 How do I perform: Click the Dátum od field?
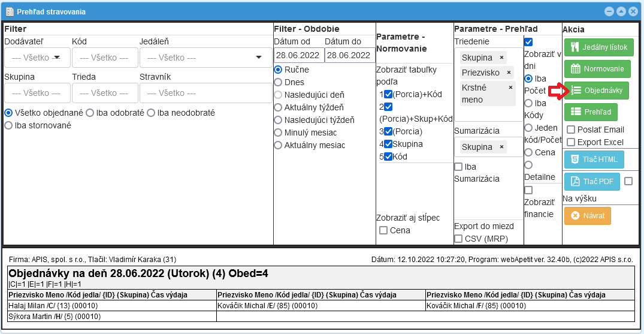tap(299, 56)
